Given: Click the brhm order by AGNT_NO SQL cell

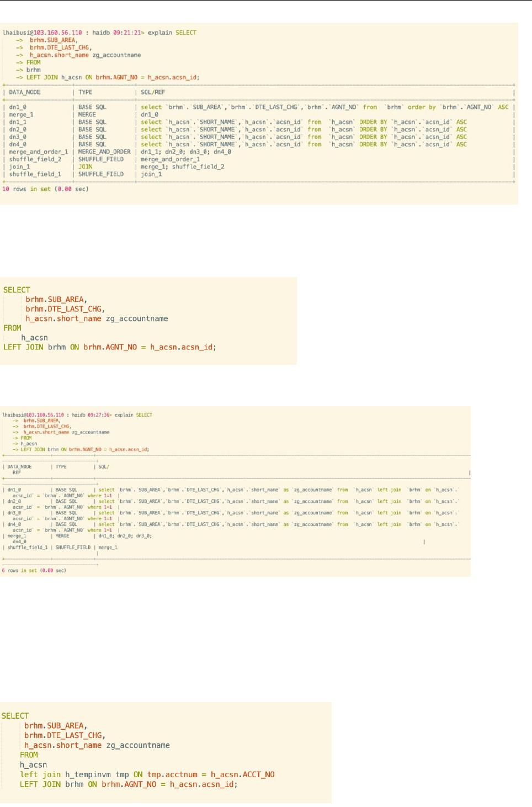Looking at the screenshot, I should click(x=324, y=107).
